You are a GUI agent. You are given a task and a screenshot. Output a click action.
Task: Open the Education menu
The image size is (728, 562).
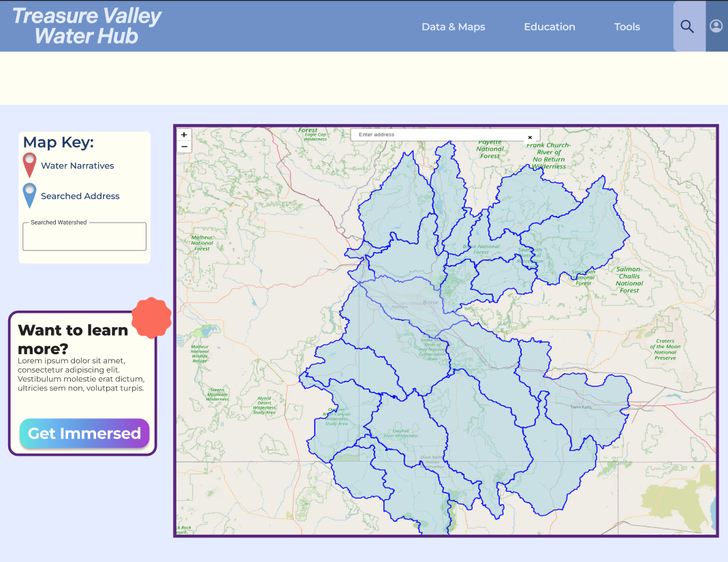[550, 27]
